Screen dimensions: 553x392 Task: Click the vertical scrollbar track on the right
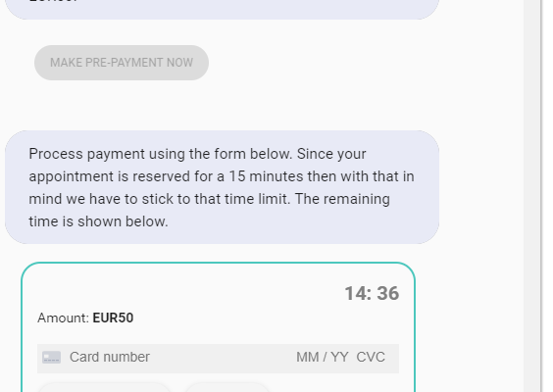click(x=532, y=196)
